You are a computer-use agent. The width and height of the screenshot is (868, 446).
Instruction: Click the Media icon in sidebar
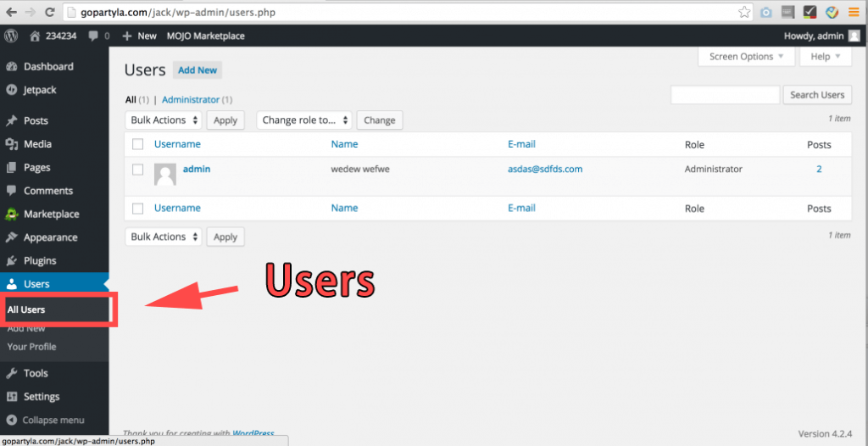(11, 144)
